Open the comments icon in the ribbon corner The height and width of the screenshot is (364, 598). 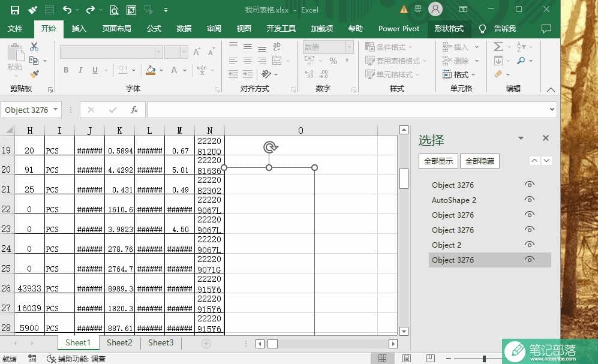[546, 29]
